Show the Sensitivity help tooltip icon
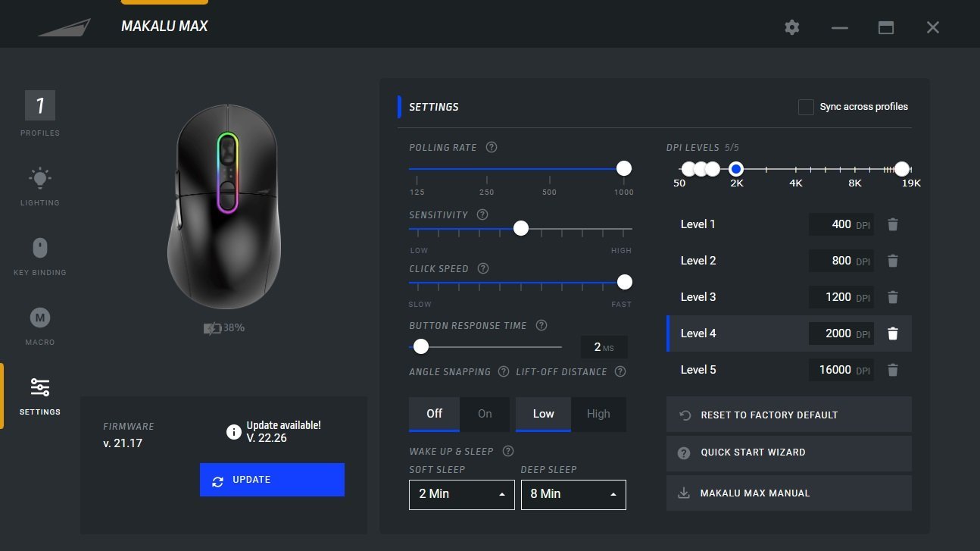Screen dimensions: 980x551 tap(482, 214)
